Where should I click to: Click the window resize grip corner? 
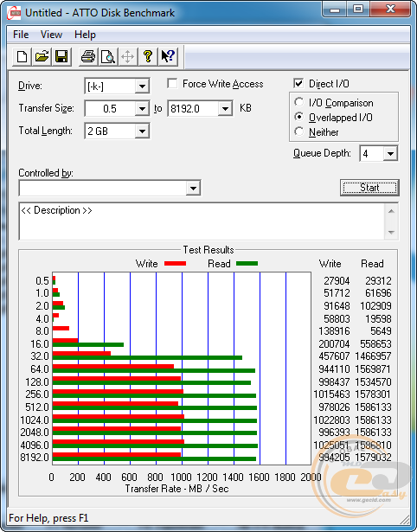click(405, 519)
